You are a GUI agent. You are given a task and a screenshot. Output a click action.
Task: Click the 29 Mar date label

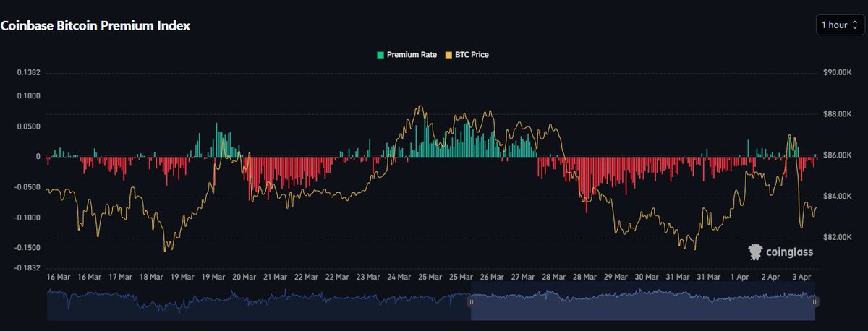click(616, 277)
